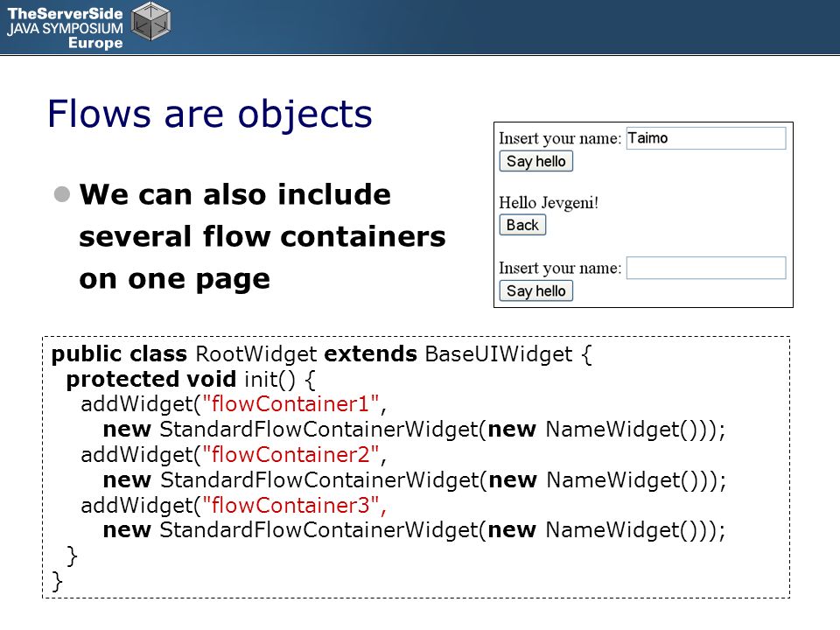Click the Say hello button under the empty field
Viewport: 840px width, 630px height.
tap(535, 290)
